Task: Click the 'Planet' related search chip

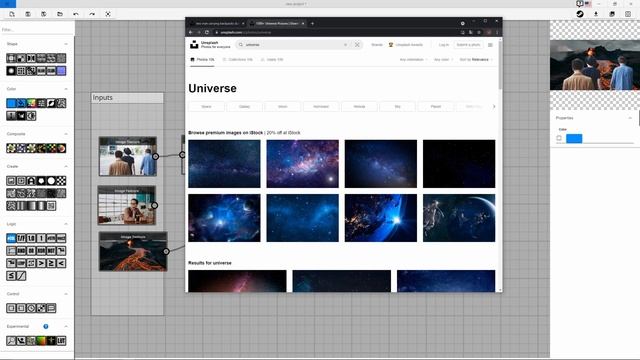Action: click(436, 107)
